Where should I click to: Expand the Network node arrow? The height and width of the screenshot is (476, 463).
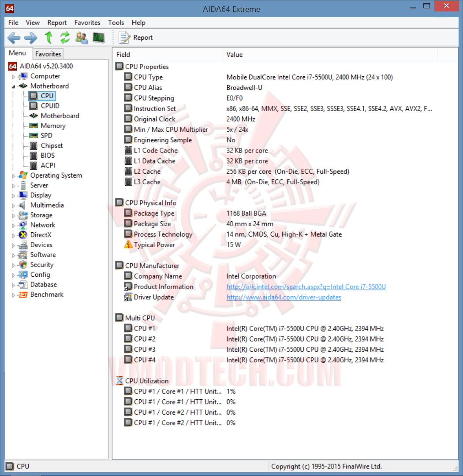[13, 226]
